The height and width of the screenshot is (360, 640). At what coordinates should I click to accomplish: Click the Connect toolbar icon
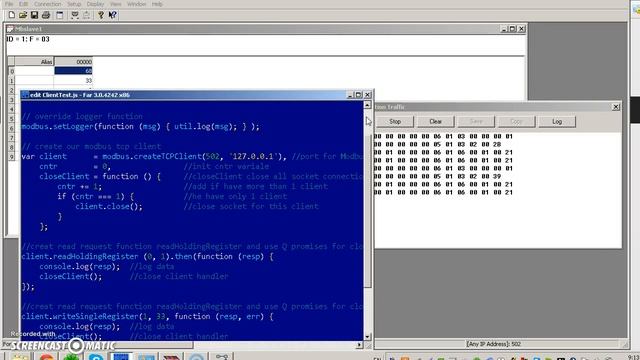75,15
